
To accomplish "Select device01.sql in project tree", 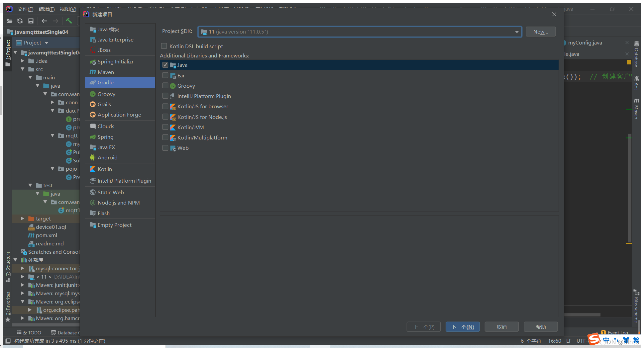I will pos(51,227).
